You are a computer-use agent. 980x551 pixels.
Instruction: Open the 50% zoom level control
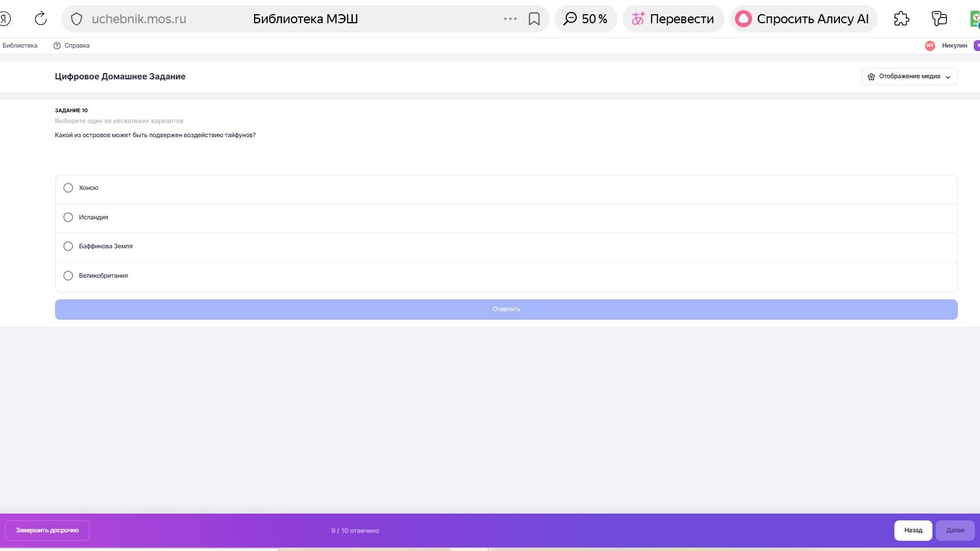(586, 19)
